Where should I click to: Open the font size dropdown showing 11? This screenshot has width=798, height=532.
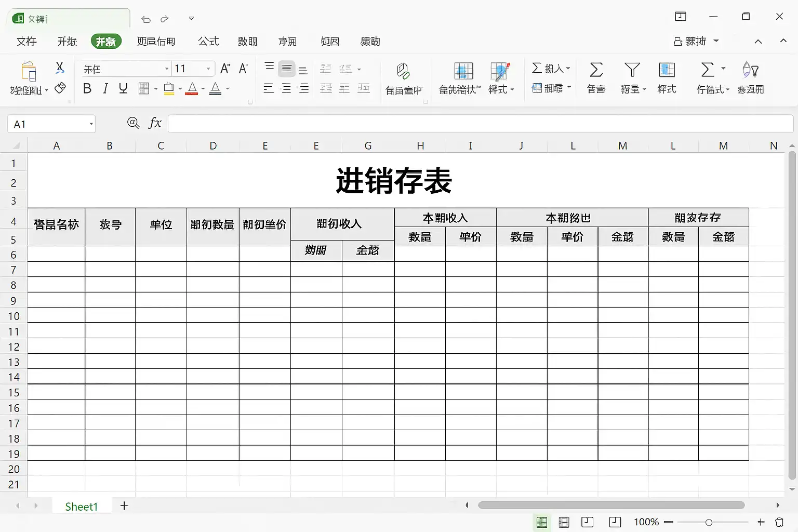click(x=208, y=69)
